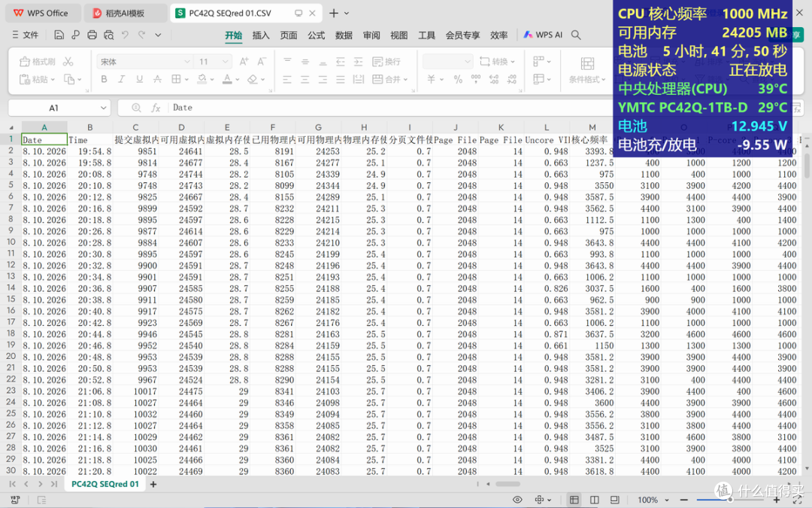The image size is (812, 508).
Task: Toggle Italic formatting
Action: (122, 79)
